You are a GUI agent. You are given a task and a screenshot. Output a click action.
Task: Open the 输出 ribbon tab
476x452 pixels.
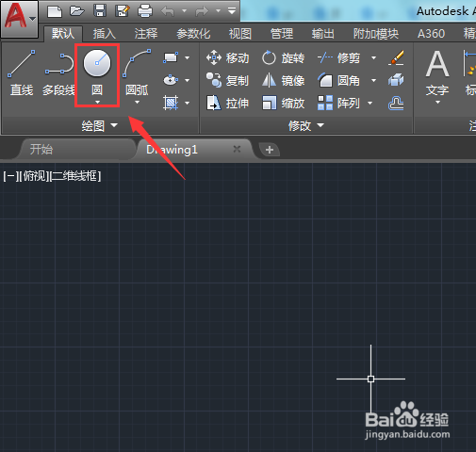coord(323,34)
